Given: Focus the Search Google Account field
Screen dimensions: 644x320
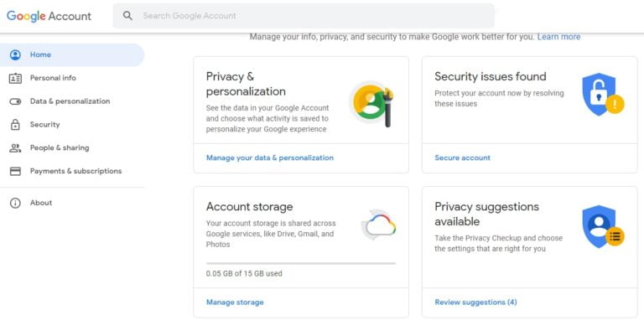Looking at the screenshot, I should (304, 16).
